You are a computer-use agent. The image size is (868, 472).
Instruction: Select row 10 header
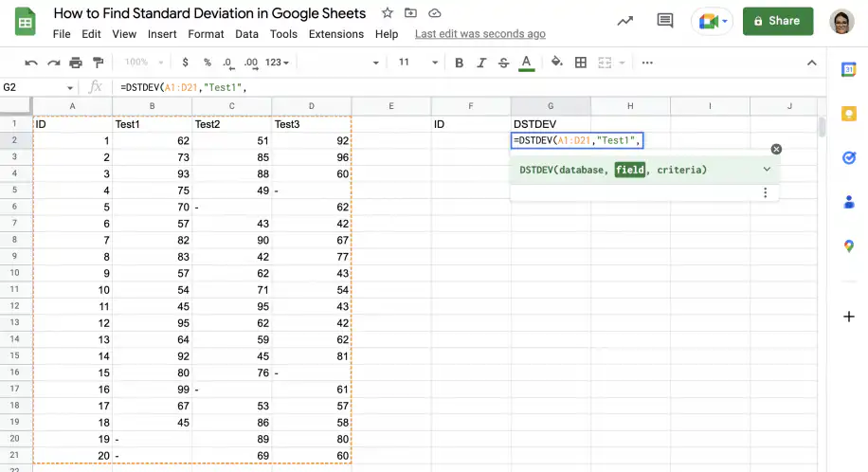click(x=15, y=273)
